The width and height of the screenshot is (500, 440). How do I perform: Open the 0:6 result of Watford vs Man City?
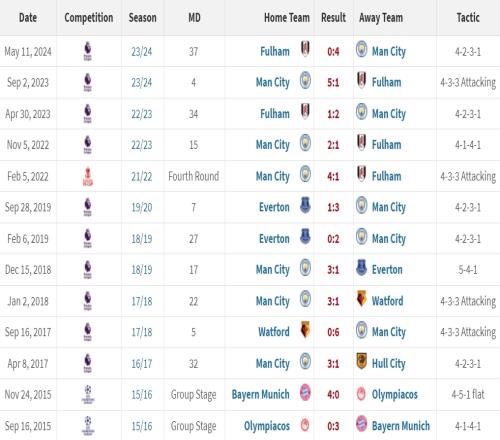(x=333, y=332)
